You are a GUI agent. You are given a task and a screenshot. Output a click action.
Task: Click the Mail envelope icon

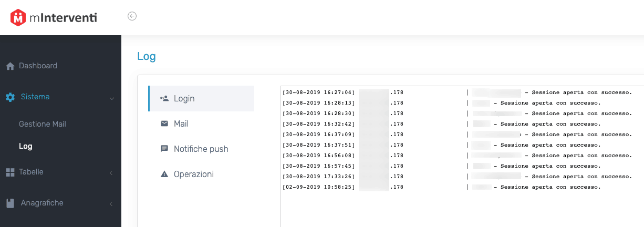pyautogui.click(x=164, y=123)
